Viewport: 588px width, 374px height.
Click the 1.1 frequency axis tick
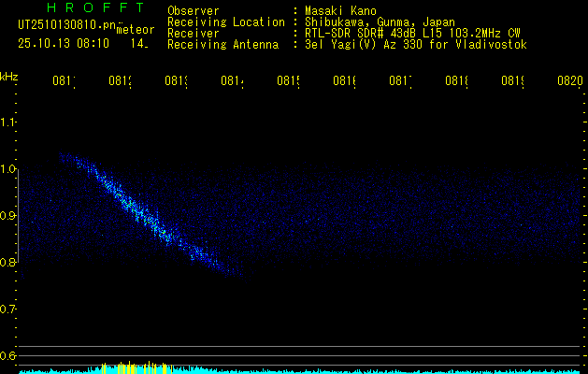click(9, 122)
